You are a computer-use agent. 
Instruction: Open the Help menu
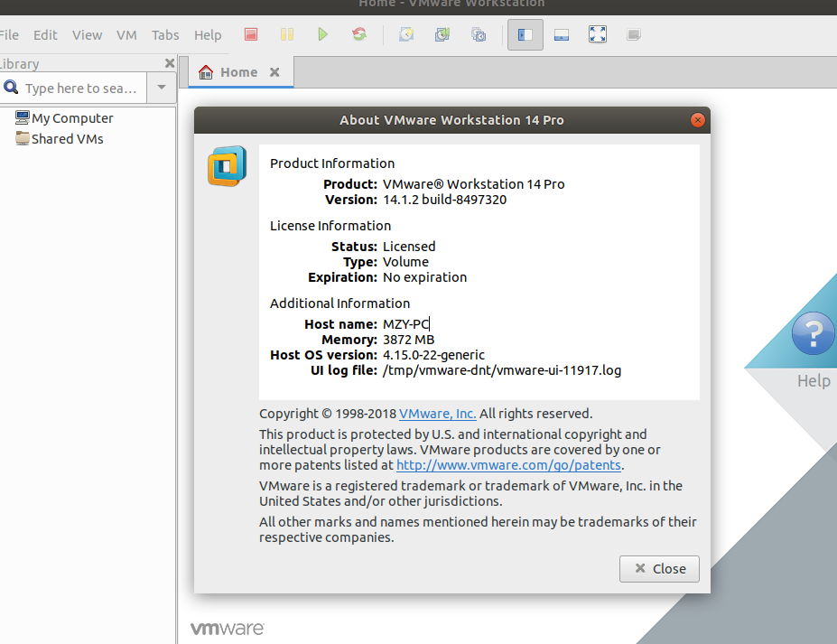point(208,35)
